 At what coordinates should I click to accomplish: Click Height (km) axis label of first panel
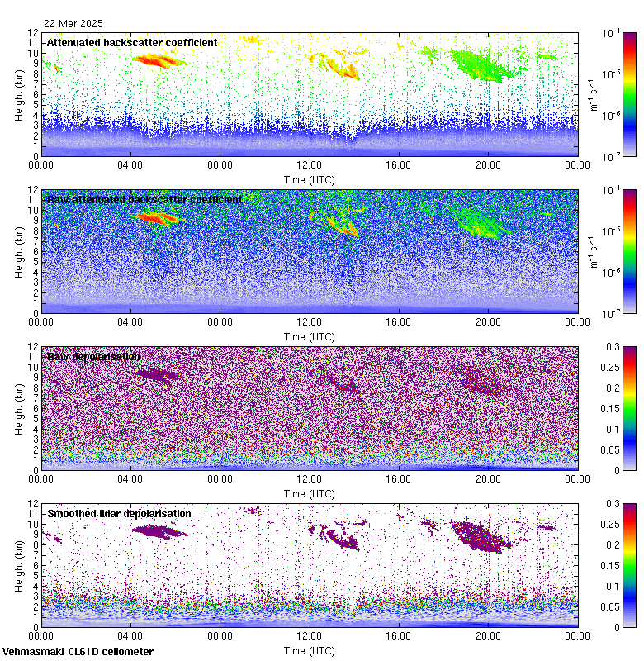[x=19, y=95]
